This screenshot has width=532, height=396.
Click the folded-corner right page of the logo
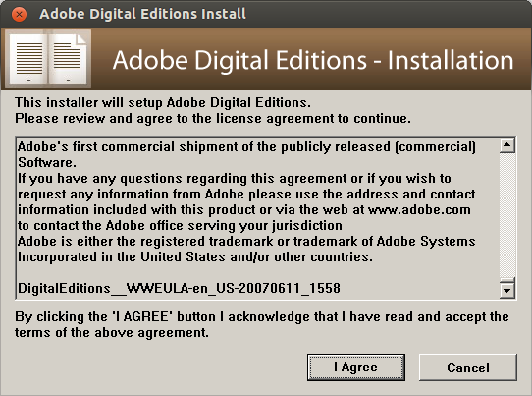point(68,59)
